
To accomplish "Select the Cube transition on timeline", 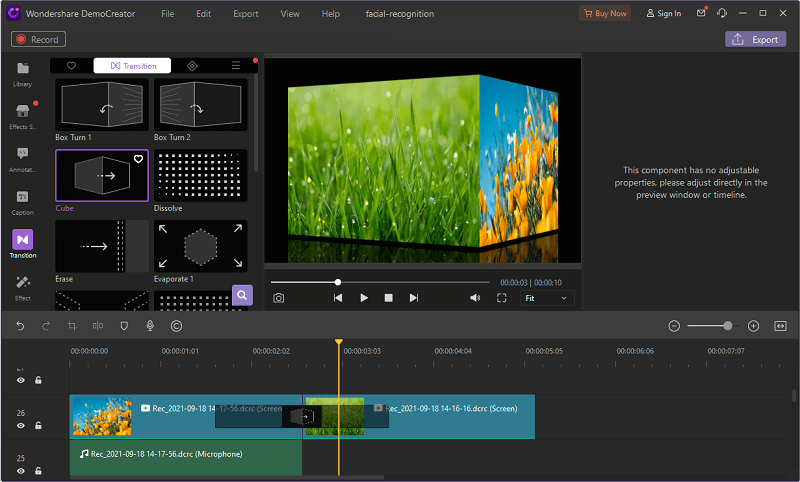I will pyautogui.click(x=302, y=417).
